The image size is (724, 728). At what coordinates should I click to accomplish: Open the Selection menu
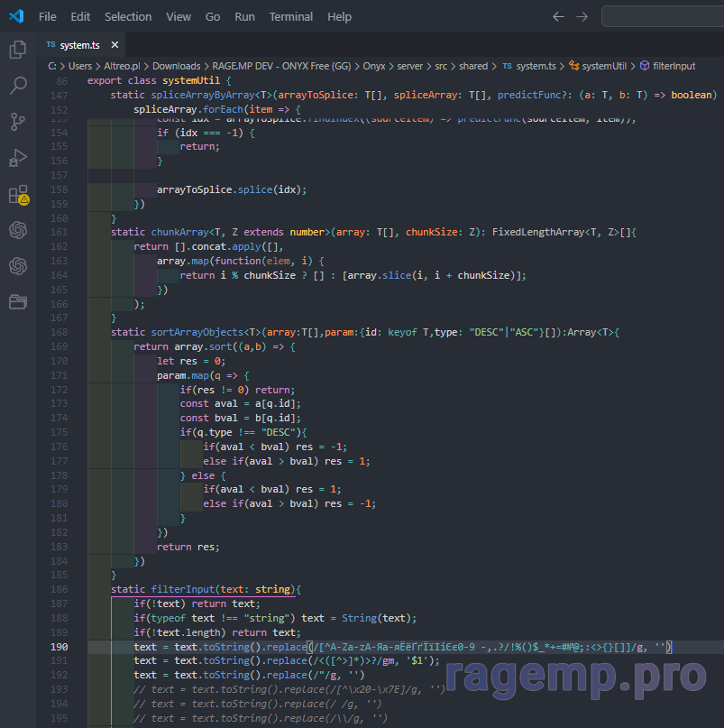pyautogui.click(x=128, y=16)
